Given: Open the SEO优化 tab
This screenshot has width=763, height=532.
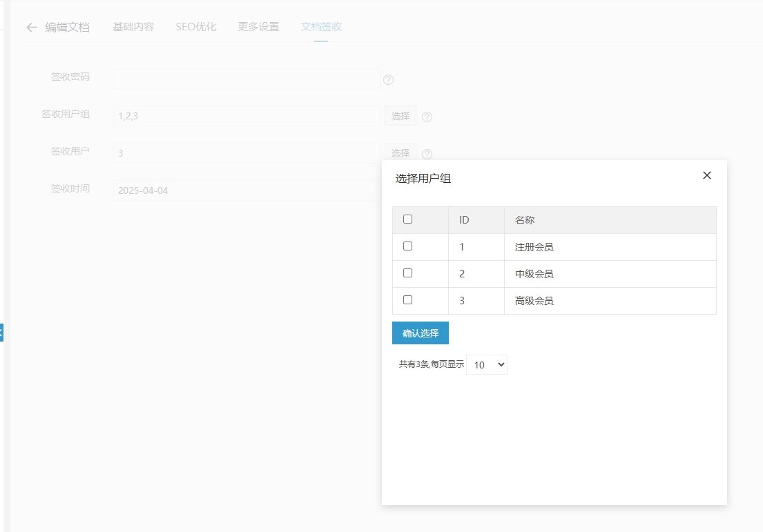Looking at the screenshot, I should [195, 27].
